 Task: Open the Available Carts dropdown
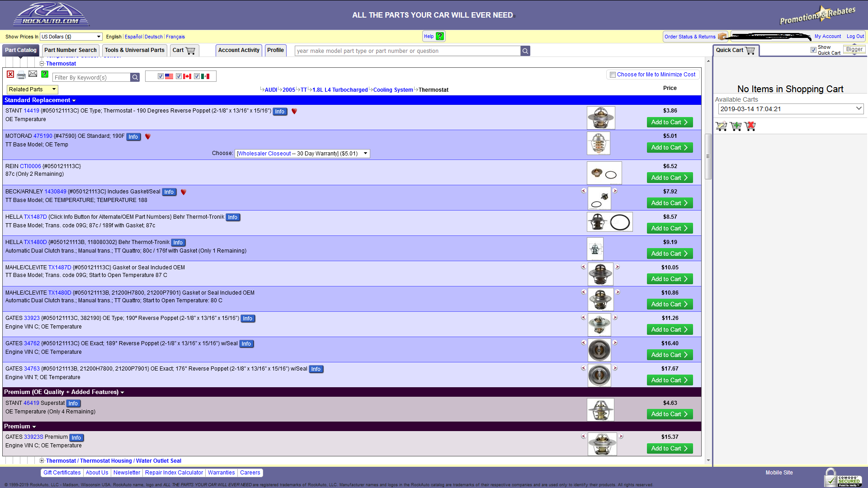coord(791,109)
